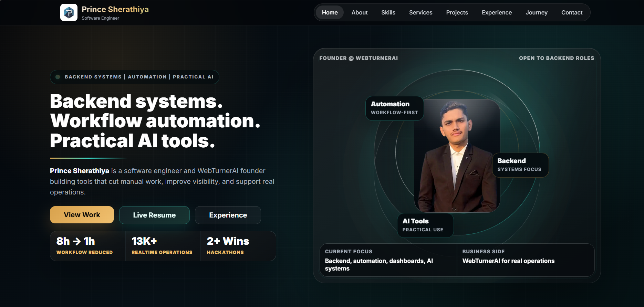Click the 13K+ Realtime Operations stat
Viewport: 644px width, 307px height.
click(163, 246)
